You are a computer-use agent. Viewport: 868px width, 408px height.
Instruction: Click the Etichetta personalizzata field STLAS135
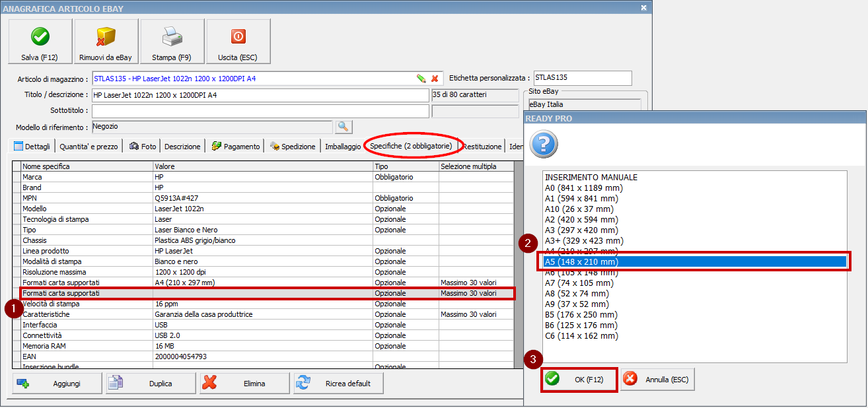click(582, 78)
